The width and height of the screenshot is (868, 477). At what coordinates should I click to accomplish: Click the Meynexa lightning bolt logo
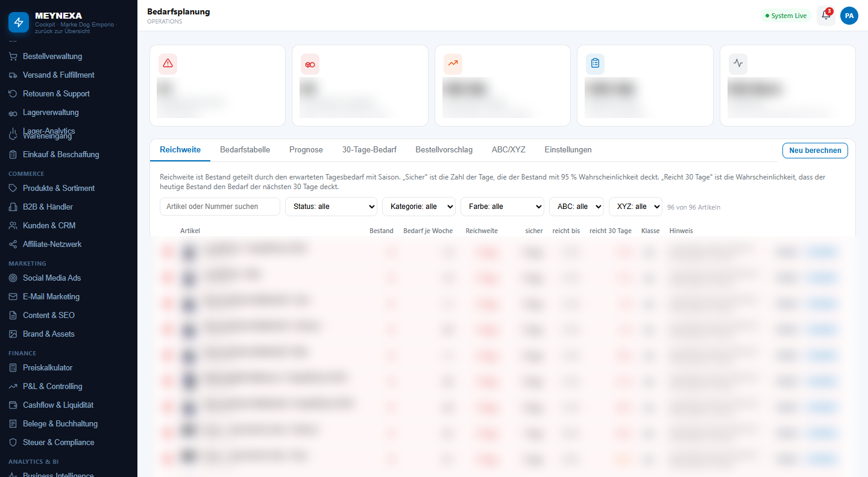tap(19, 22)
